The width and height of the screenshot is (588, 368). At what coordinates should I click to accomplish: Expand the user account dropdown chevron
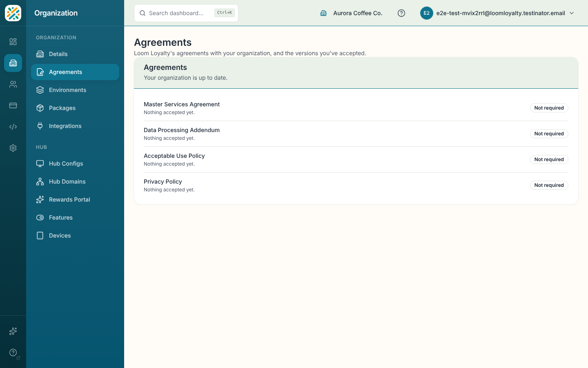(x=572, y=13)
